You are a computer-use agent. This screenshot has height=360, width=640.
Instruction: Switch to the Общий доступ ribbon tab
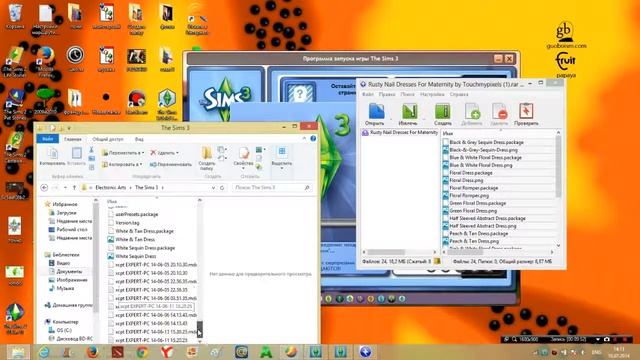(108, 139)
